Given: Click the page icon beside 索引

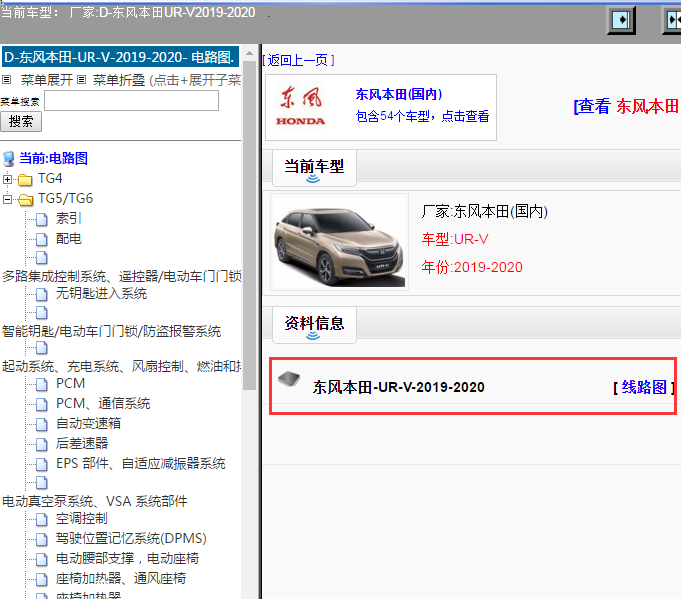Looking at the screenshot, I should coord(41,219).
